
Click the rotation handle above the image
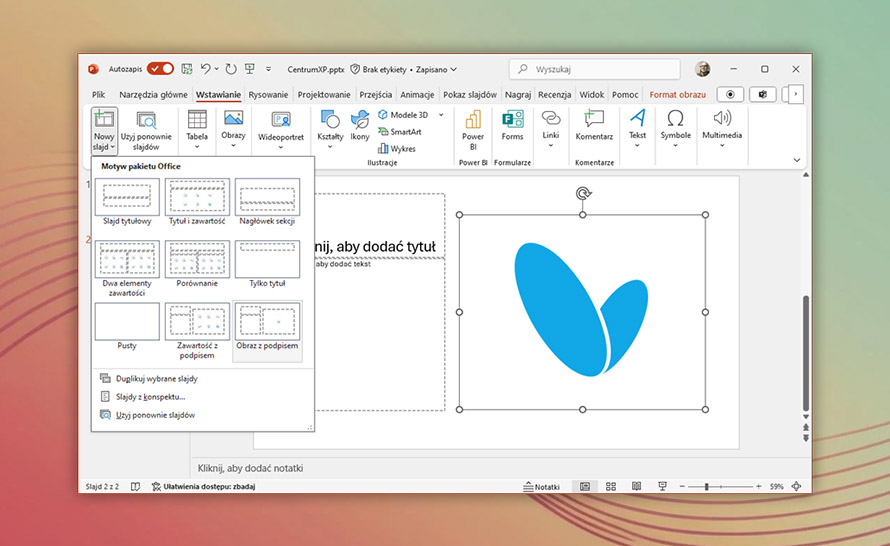pos(583,194)
